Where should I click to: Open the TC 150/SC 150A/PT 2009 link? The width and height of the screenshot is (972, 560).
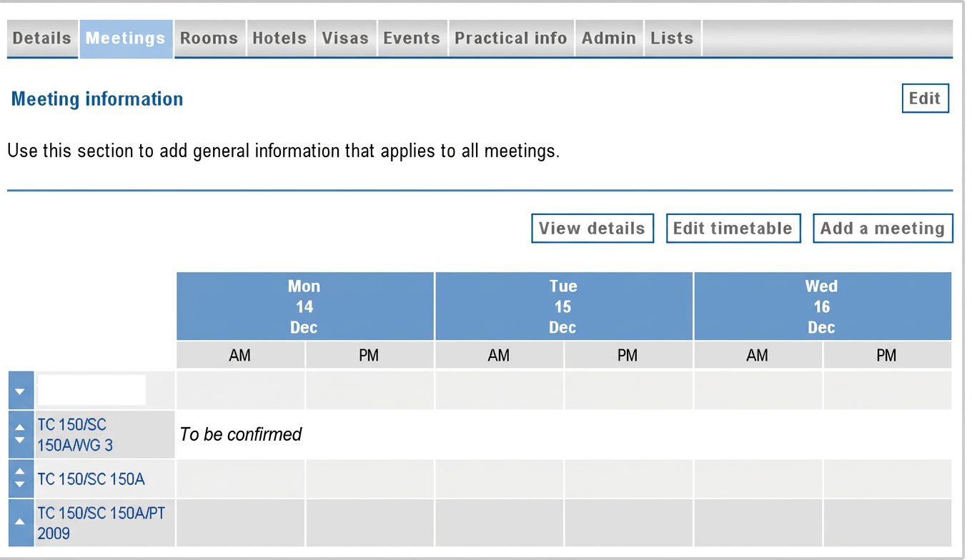point(101,524)
